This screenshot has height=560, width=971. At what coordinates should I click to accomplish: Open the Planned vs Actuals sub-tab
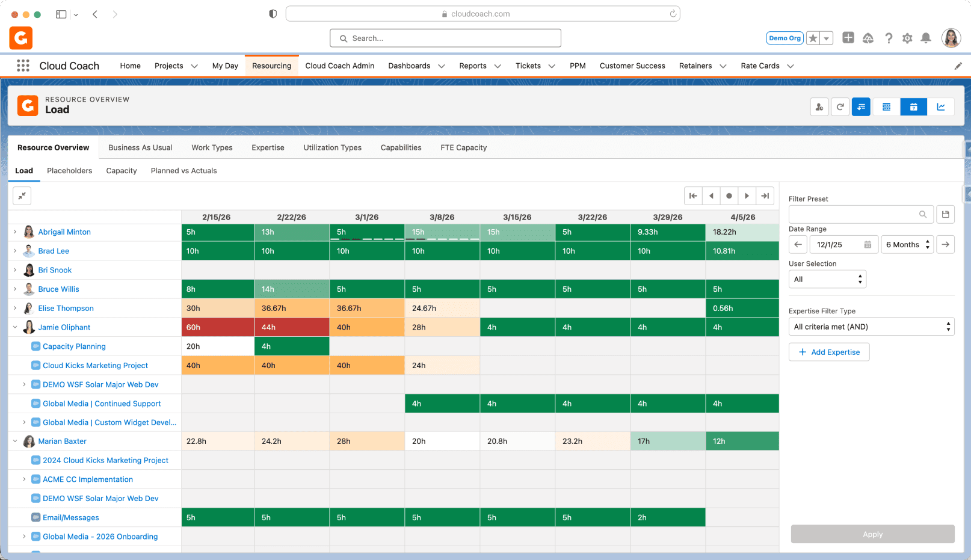pyautogui.click(x=183, y=171)
